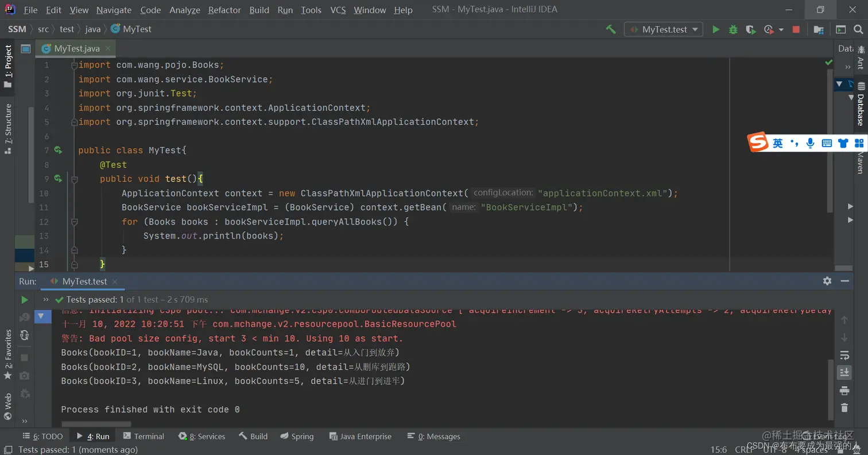The image size is (868, 455).
Task: Toggle Sogou input language with the 英 button
Action: tap(777, 143)
